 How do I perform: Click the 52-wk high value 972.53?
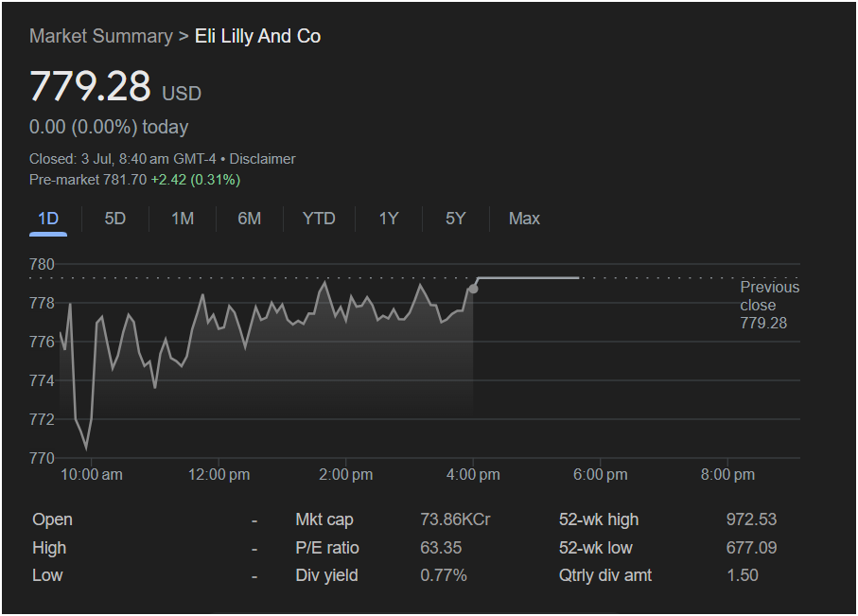click(x=751, y=519)
